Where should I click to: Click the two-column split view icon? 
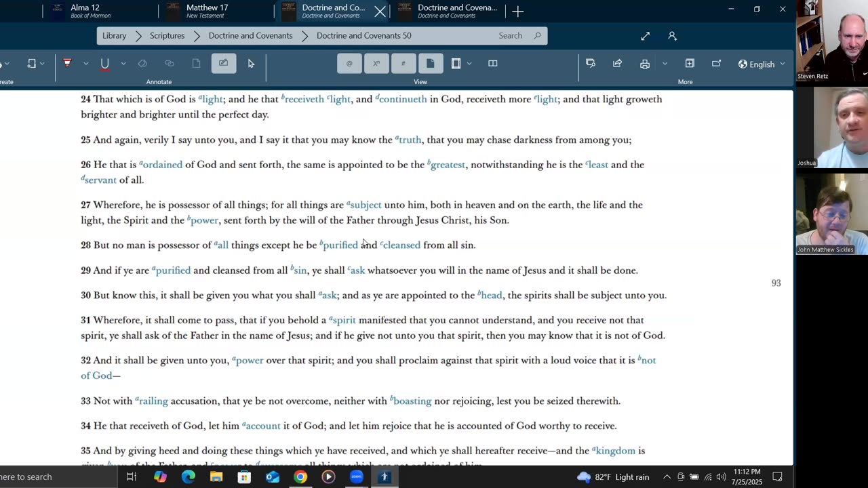coord(493,64)
